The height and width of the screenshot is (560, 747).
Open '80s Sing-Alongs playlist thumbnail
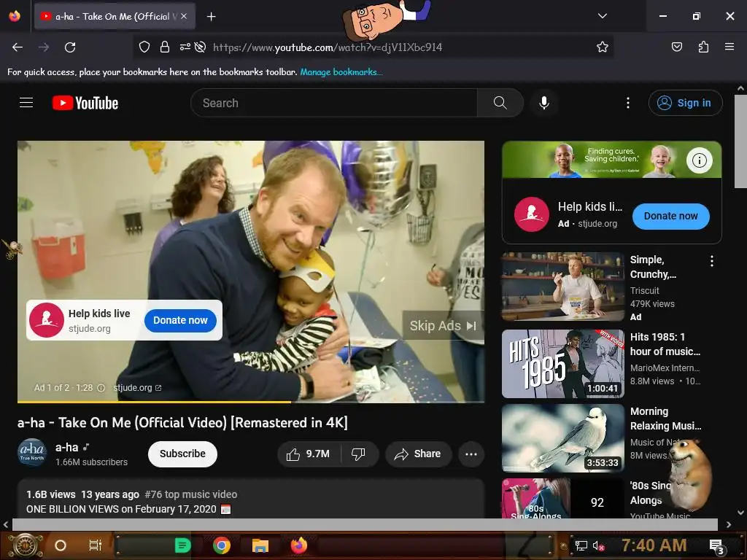tap(562, 498)
